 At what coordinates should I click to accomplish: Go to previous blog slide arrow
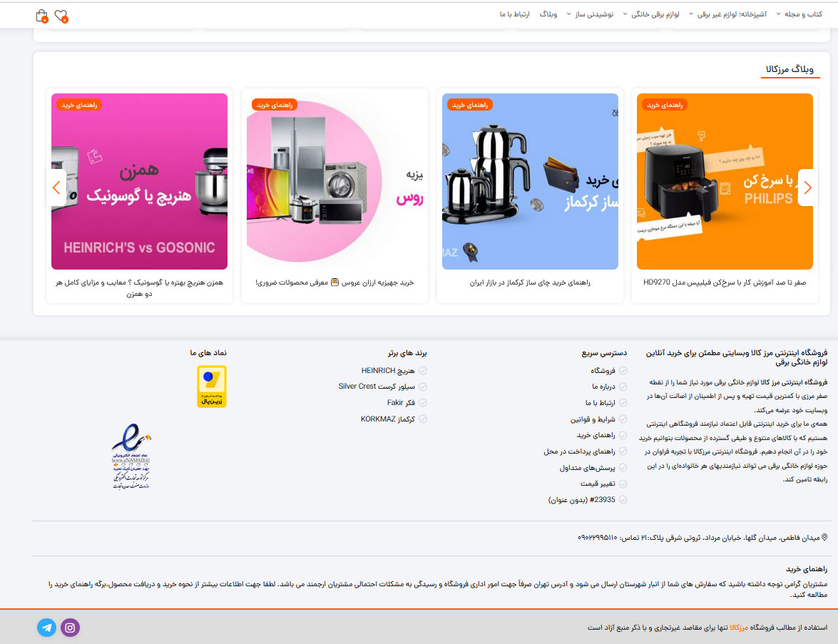[56, 188]
